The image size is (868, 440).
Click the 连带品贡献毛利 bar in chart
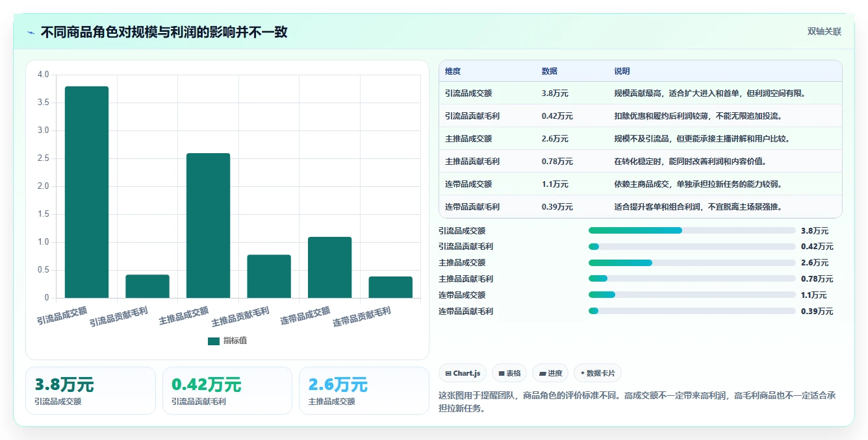(x=390, y=287)
